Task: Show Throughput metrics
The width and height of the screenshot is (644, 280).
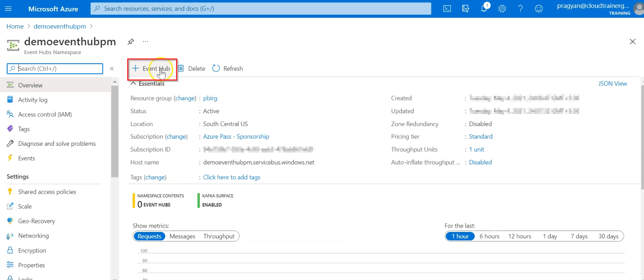Action: pyautogui.click(x=219, y=236)
